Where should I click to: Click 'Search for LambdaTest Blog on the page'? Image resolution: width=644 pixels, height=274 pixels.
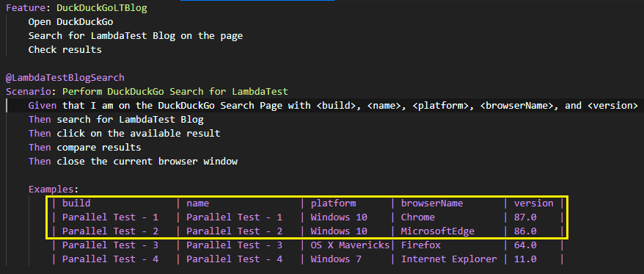pos(136,36)
